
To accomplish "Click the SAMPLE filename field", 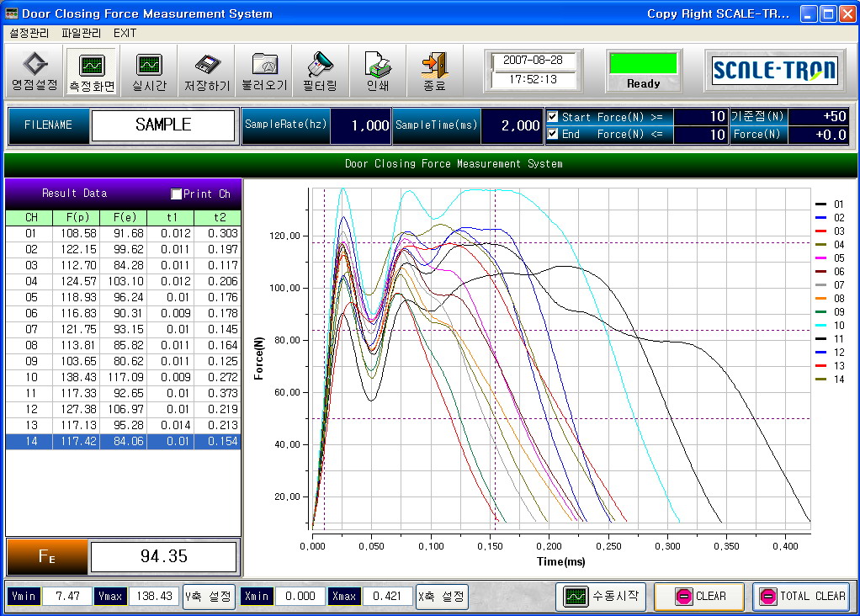I will coord(163,125).
